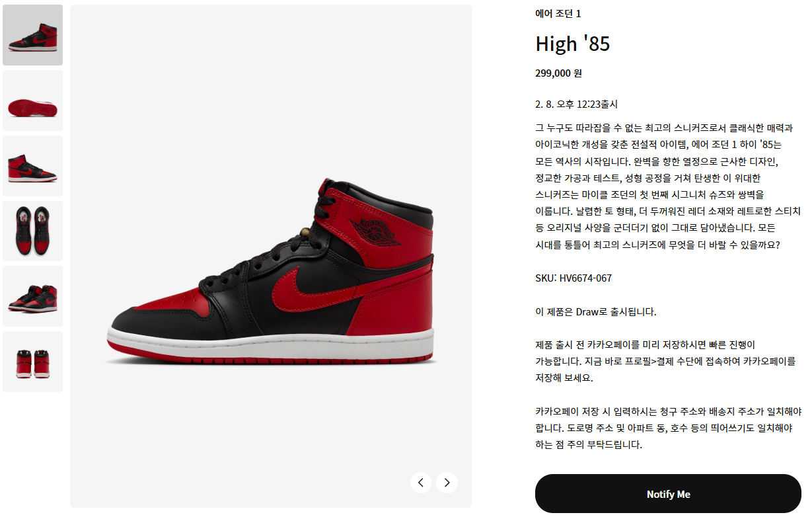The image size is (812, 521).
Task: Select the side-profile shoe thumbnail at top
Action: coord(32,35)
